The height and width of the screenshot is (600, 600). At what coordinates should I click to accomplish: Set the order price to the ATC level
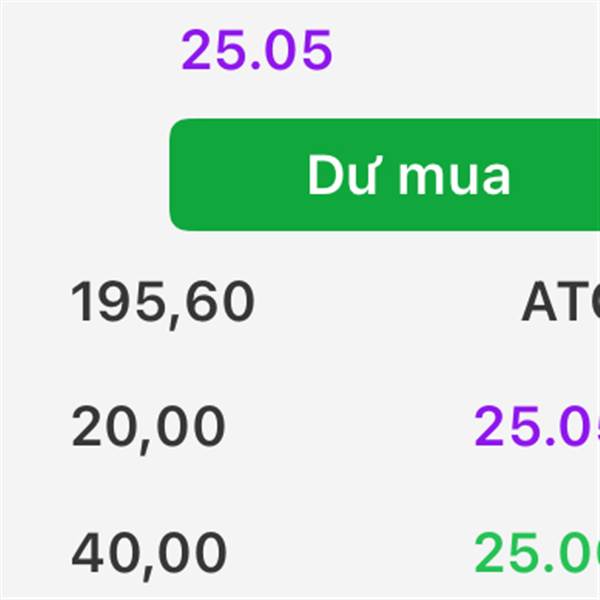(x=561, y=301)
